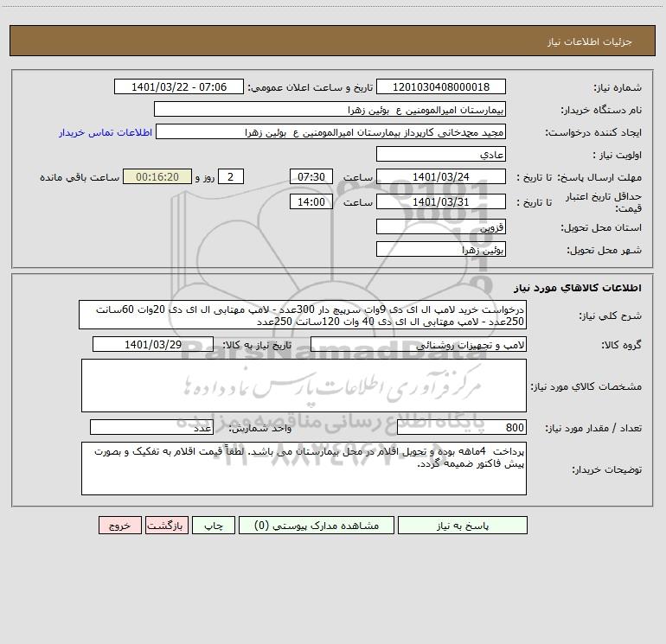Viewport: 666px width, 644px height.
Task: Click the شماره نیاز label
Action: pyautogui.click(x=618, y=87)
